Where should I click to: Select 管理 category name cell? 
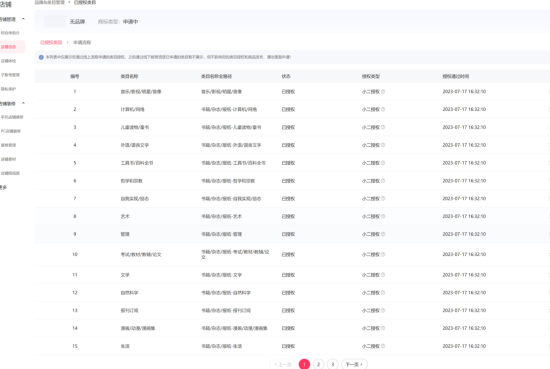click(125, 234)
